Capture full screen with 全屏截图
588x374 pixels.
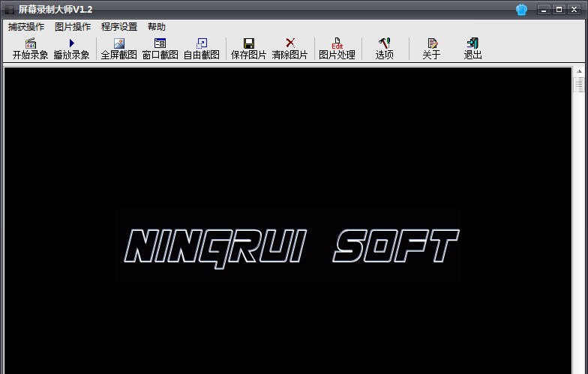(x=118, y=49)
